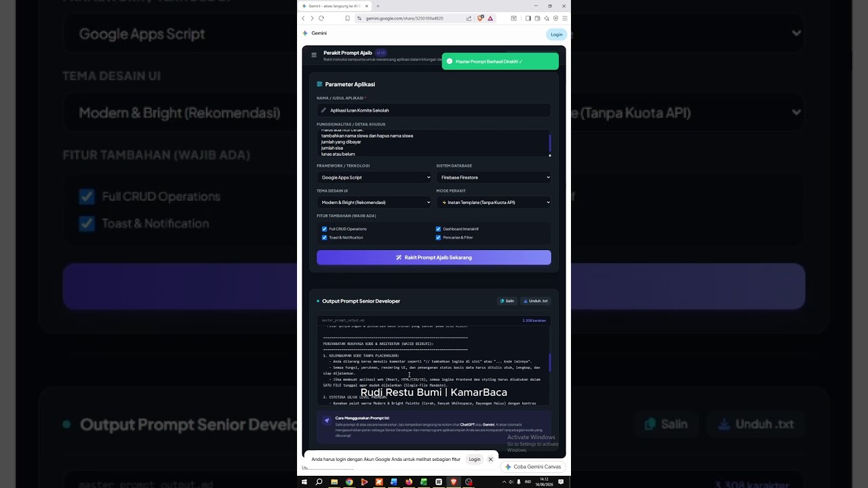Uncheck Dashboard Interaktif

point(438,229)
